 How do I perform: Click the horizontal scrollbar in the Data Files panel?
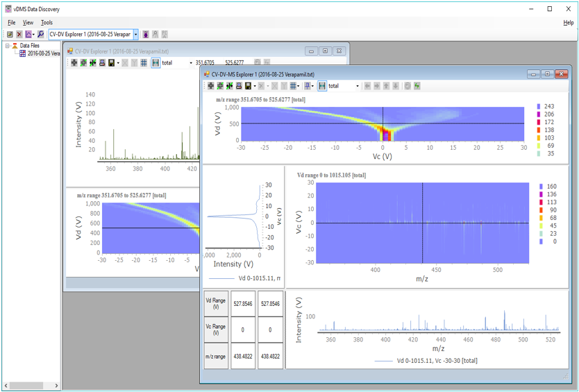pyautogui.click(x=26, y=385)
